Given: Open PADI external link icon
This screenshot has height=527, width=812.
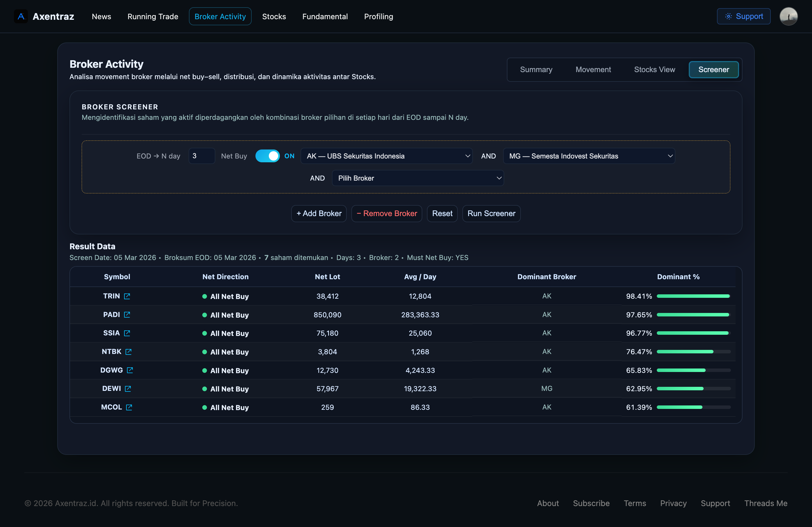Looking at the screenshot, I should [127, 315].
